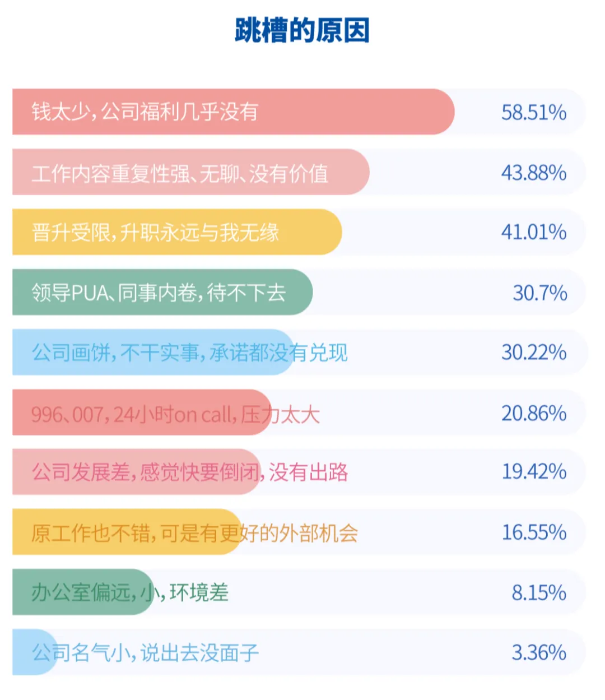Select the 公司发展差 pink bar
This screenshot has width=605, height=700.
tap(137, 472)
